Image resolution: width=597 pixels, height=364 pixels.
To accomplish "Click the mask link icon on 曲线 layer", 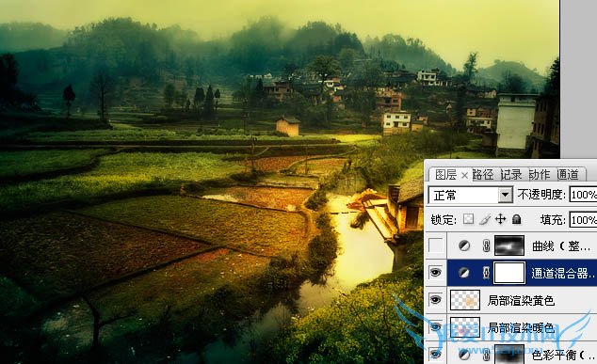I will [x=486, y=245].
